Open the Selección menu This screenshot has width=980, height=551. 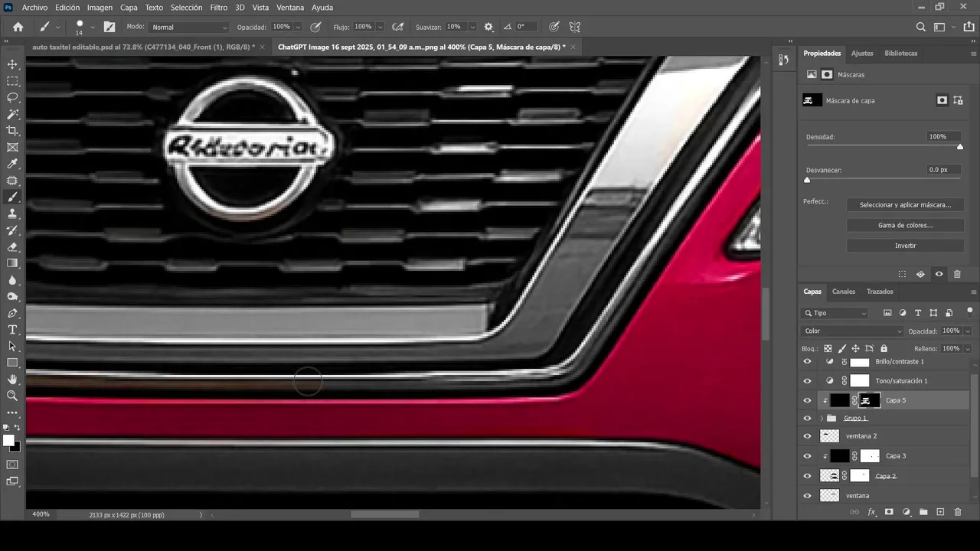click(186, 8)
